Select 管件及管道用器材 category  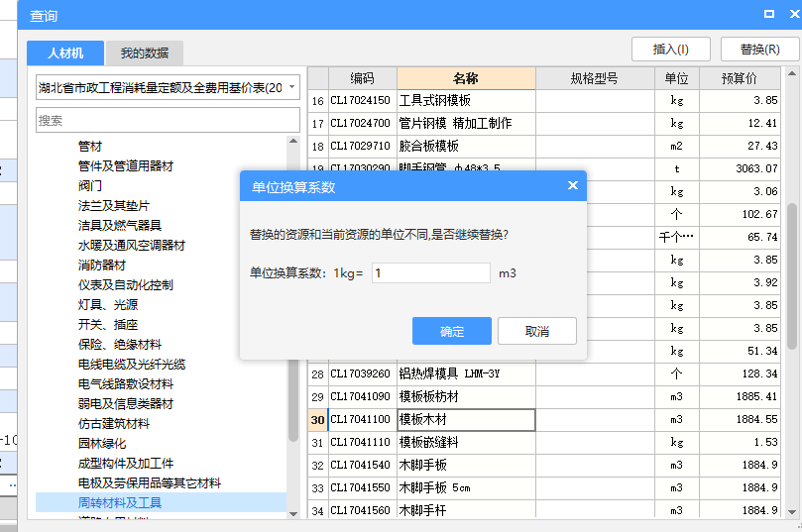pos(126,166)
